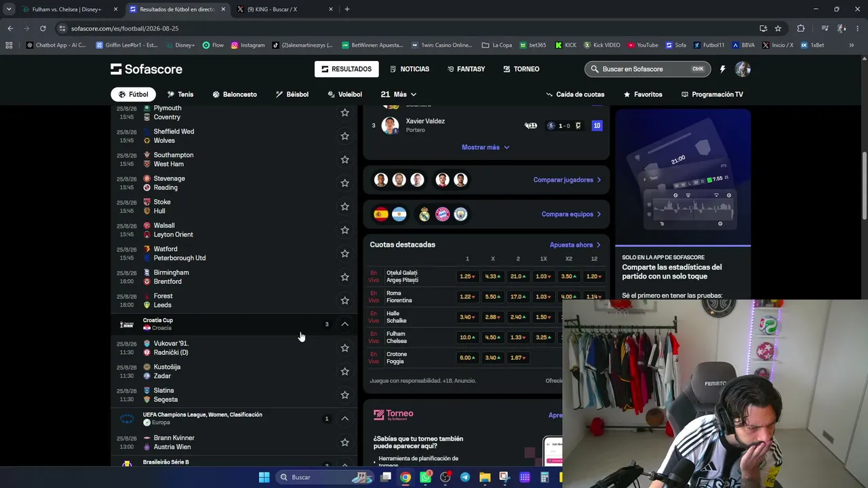This screenshot has height=488, width=868.
Task: Open the La Copa bookmarks folder
Action: (497, 45)
